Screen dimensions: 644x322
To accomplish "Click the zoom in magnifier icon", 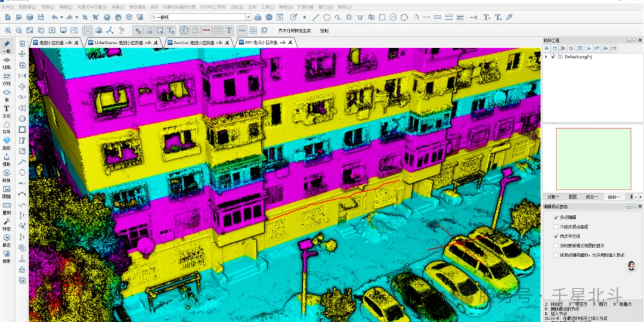I will (x=8, y=30).
